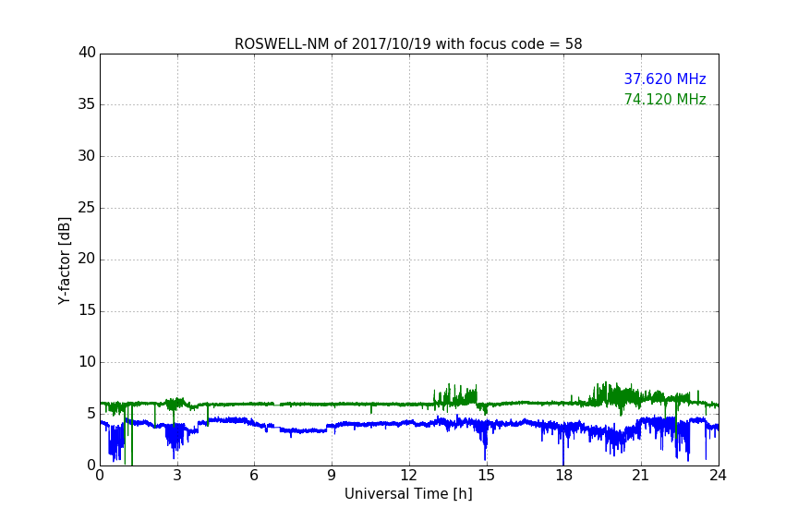Click y-axis tick label 10
This screenshot has height=532, width=798.
click(87, 362)
